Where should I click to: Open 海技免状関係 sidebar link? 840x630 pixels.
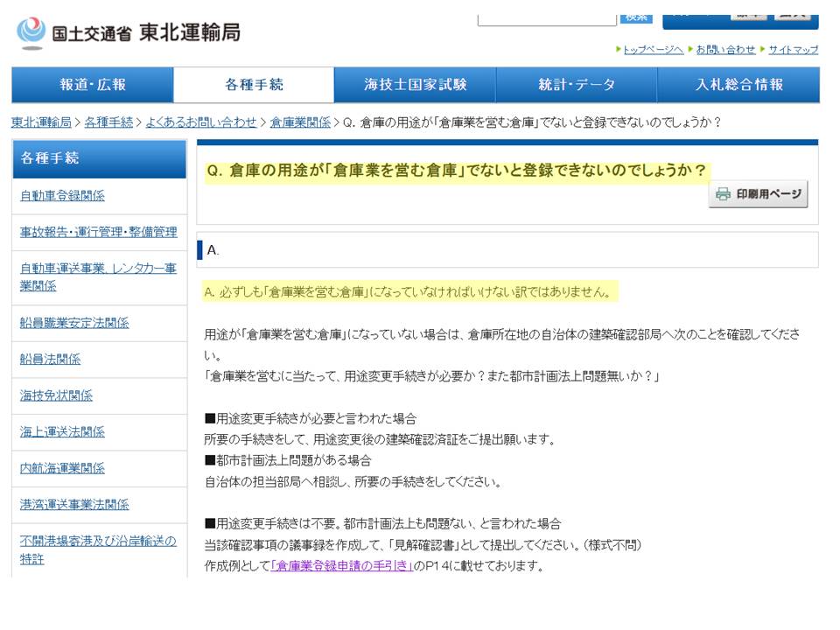pyautogui.click(x=56, y=395)
